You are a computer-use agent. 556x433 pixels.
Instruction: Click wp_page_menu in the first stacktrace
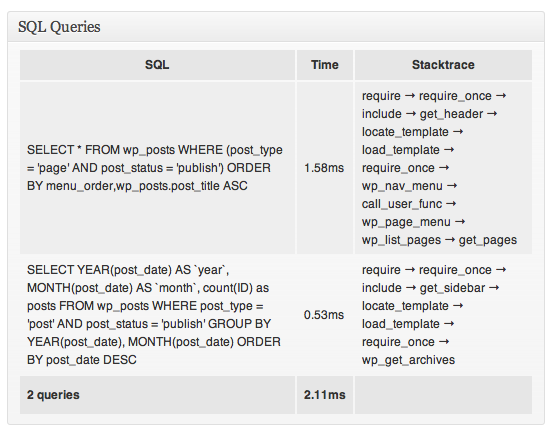pyautogui.click(x=406, y=222)
